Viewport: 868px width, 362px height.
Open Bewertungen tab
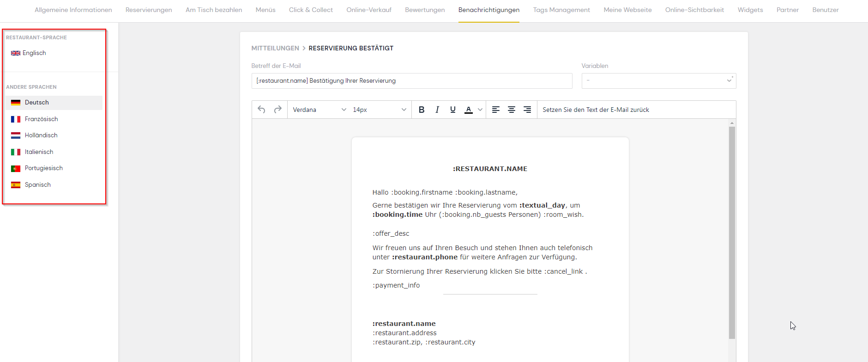[x=425, y=10]
